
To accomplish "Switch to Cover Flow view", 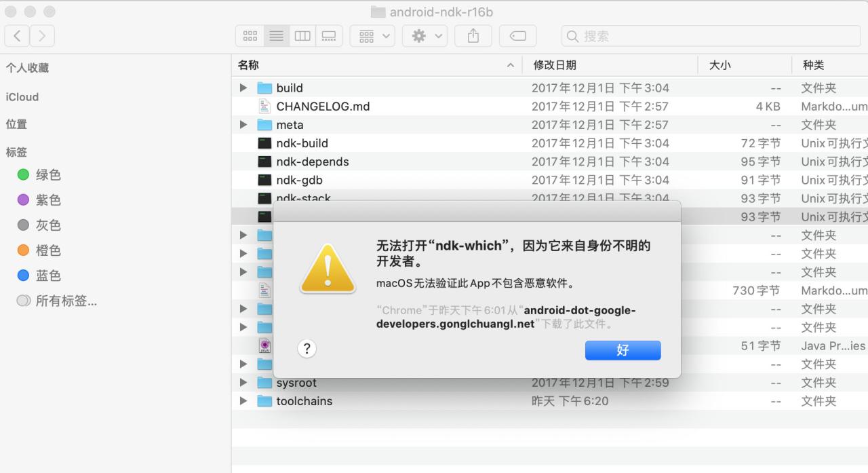I will point(329,36).
